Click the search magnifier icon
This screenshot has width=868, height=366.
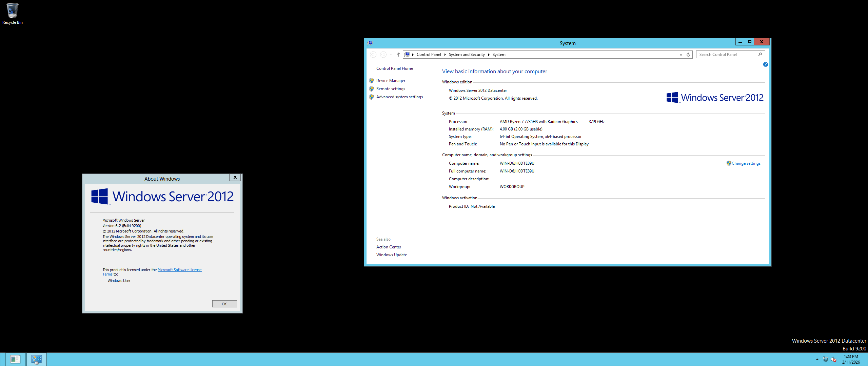click(x=760, y=55)
